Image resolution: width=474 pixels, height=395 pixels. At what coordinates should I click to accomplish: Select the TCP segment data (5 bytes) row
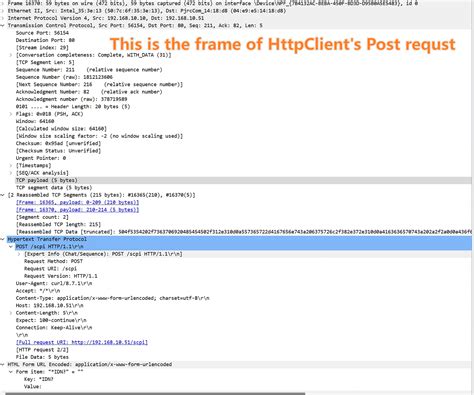54,188
